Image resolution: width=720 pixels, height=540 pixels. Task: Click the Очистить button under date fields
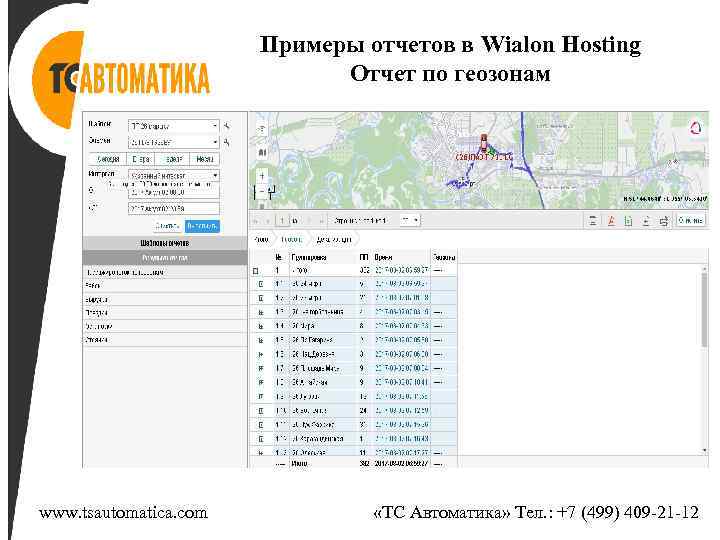(x=167, y=226)
